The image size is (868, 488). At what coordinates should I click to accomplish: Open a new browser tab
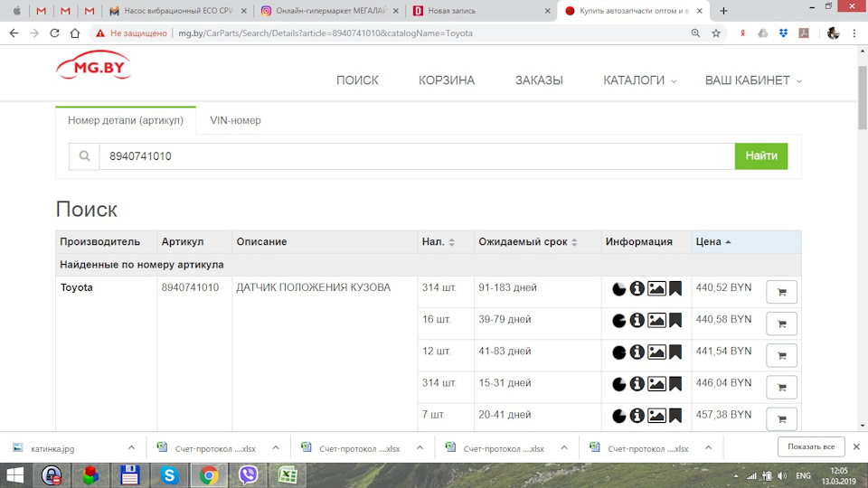(723, 11)
